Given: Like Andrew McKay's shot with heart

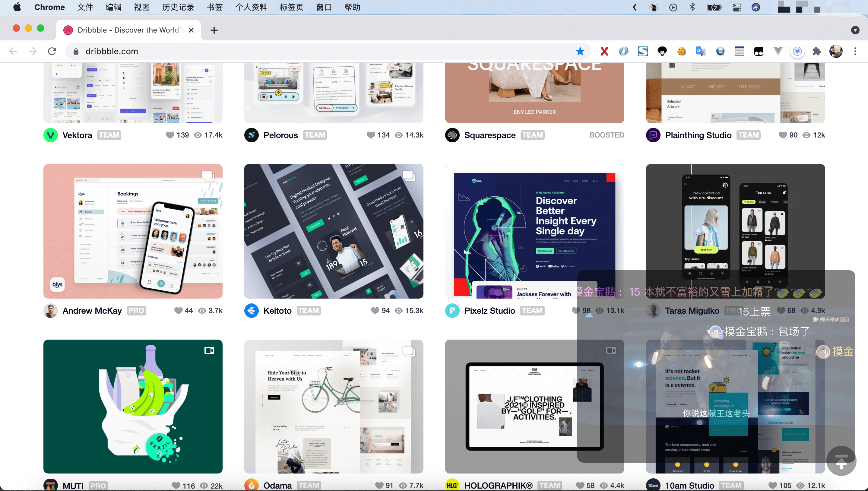Looking at the screenshot, I should pyautogui.click(x=178, y=311).
